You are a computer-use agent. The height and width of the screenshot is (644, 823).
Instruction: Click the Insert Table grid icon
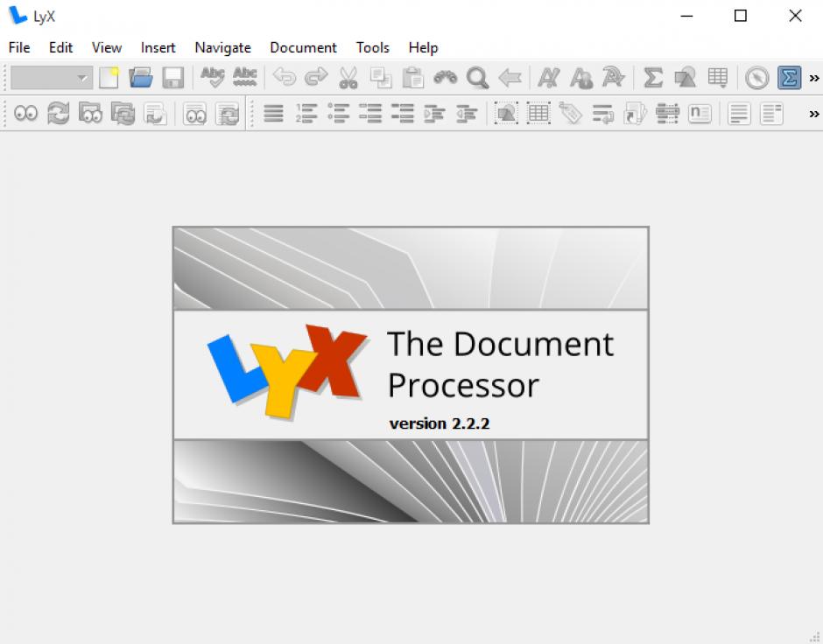pyautogui.click(x=718, y=78)
